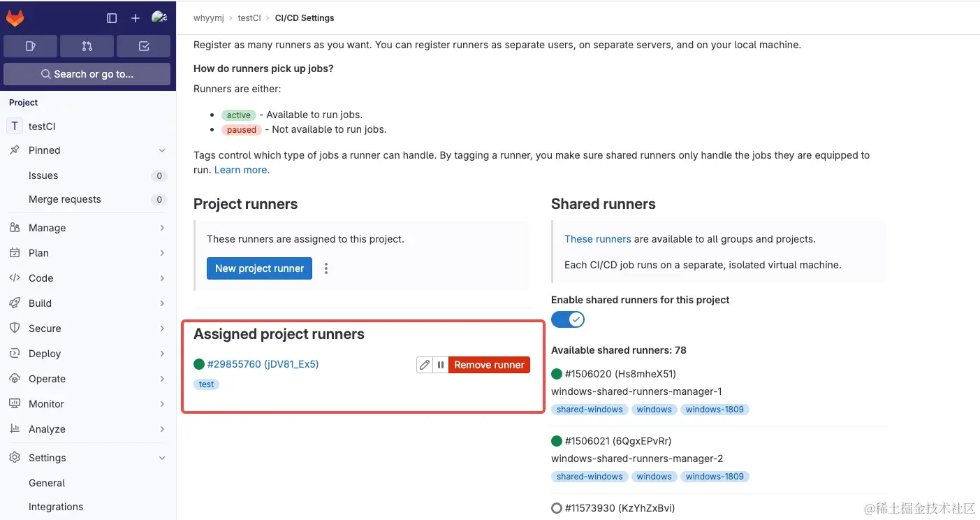This screenshot has height=520, width=980.
Task: Open the Merge requests icon in top sidebar
Action: point(87,45)
